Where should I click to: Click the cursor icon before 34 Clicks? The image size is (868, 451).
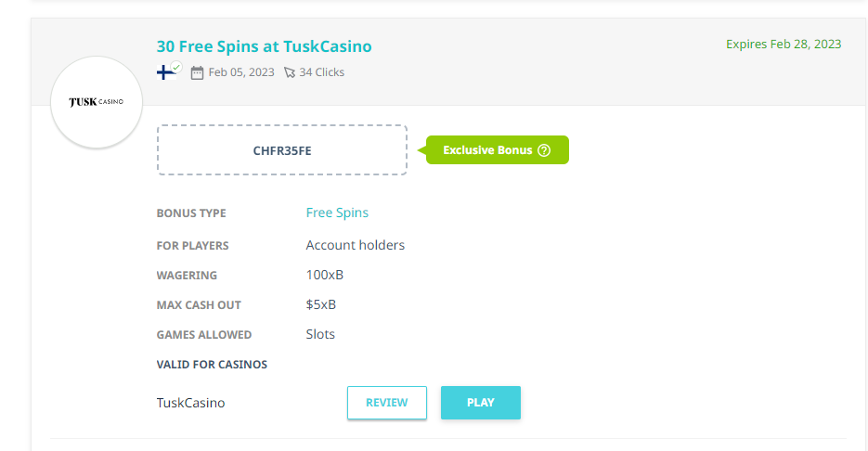click(x=290, y=72)
